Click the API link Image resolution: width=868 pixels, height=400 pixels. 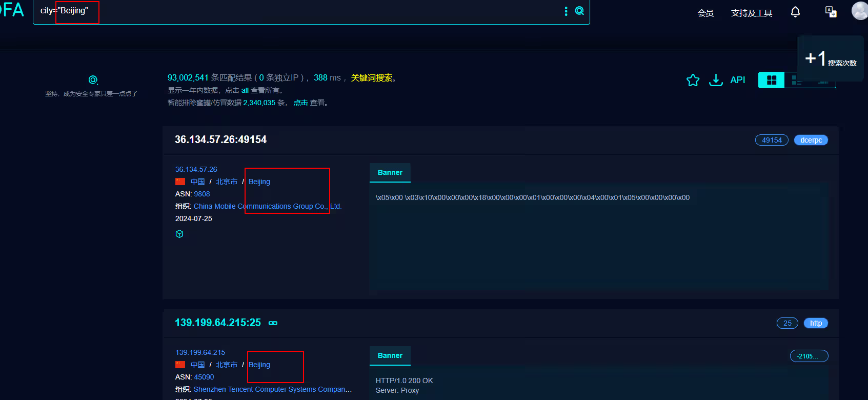(x=737, y=80)
